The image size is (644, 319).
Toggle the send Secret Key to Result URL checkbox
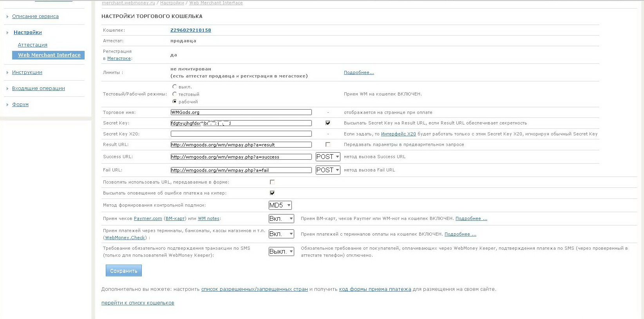pyautogui.click(x=328, y=123)
